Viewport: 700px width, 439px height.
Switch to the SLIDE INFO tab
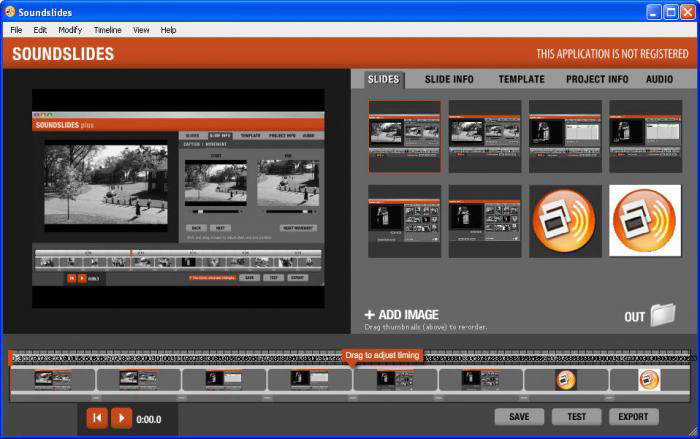449,79
